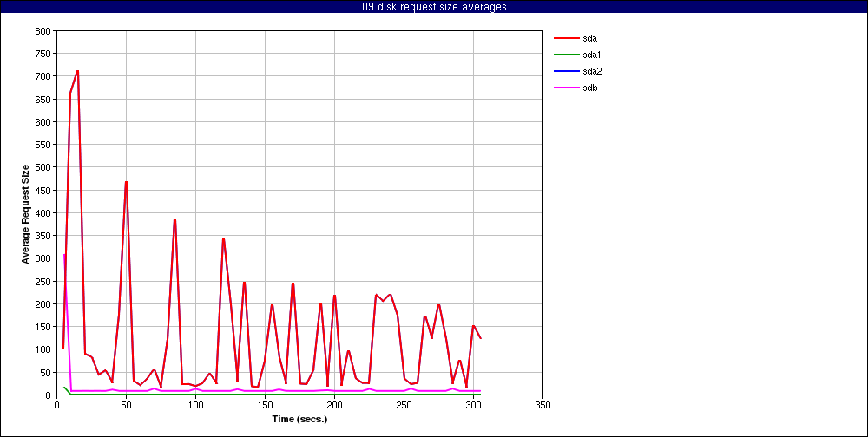
Task: Click the 150 x-axis tick label
Action: coord(265,405)
